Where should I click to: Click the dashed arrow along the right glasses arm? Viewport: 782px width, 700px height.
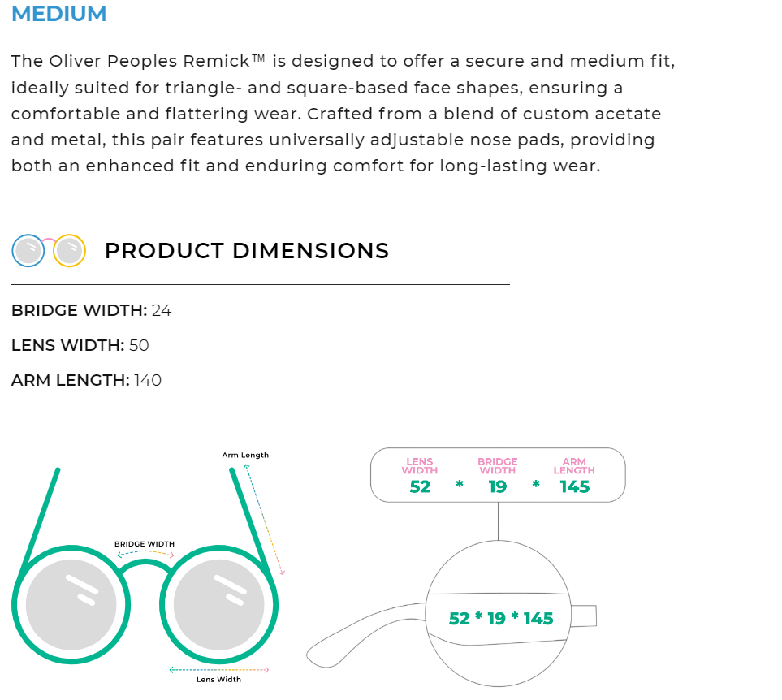264,517
